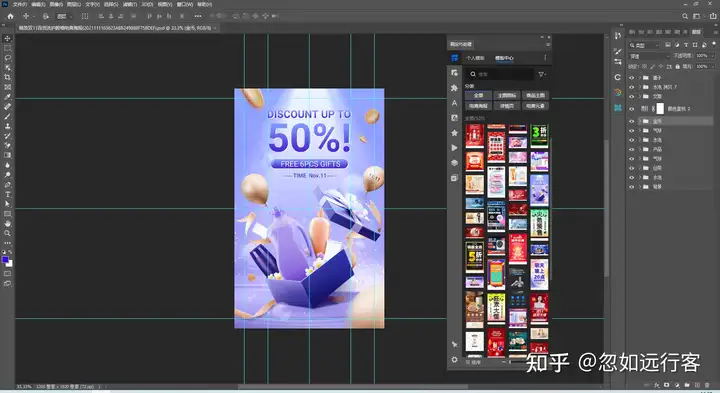The image size is (720, 393).
Task: Select the Eraser tool
Action: (7, 146)
